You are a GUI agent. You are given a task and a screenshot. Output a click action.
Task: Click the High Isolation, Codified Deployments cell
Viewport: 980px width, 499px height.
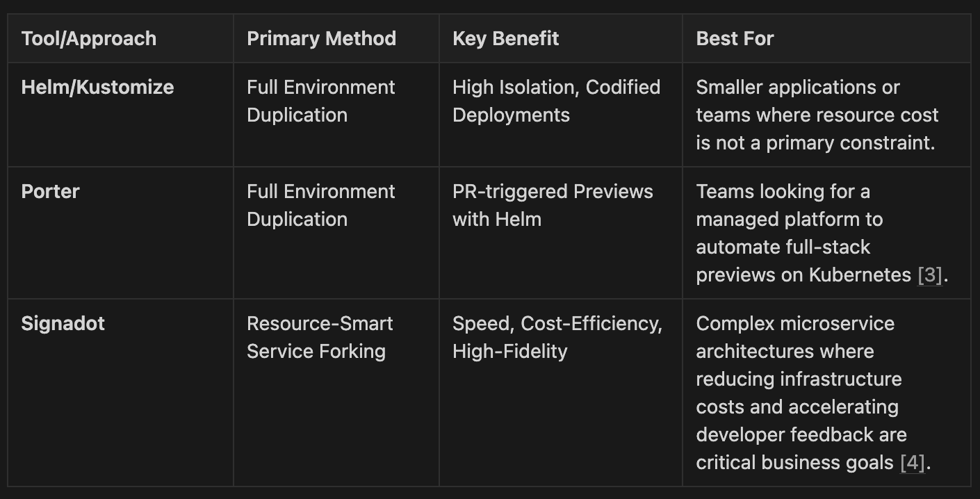click(x=556, y=101)
